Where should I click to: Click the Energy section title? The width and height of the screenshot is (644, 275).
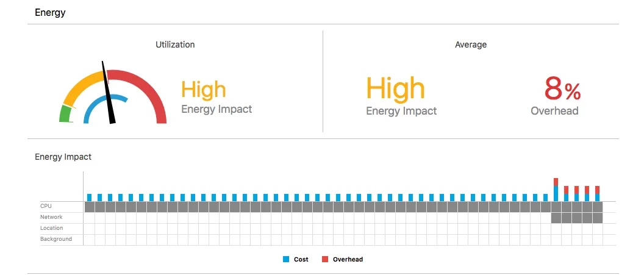(x=50, y=12)
